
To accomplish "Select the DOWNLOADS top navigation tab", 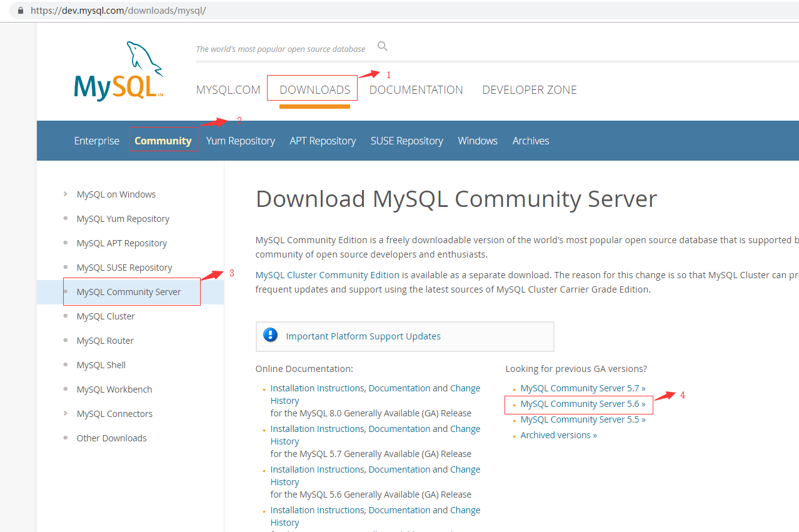I will pos(315,89).
